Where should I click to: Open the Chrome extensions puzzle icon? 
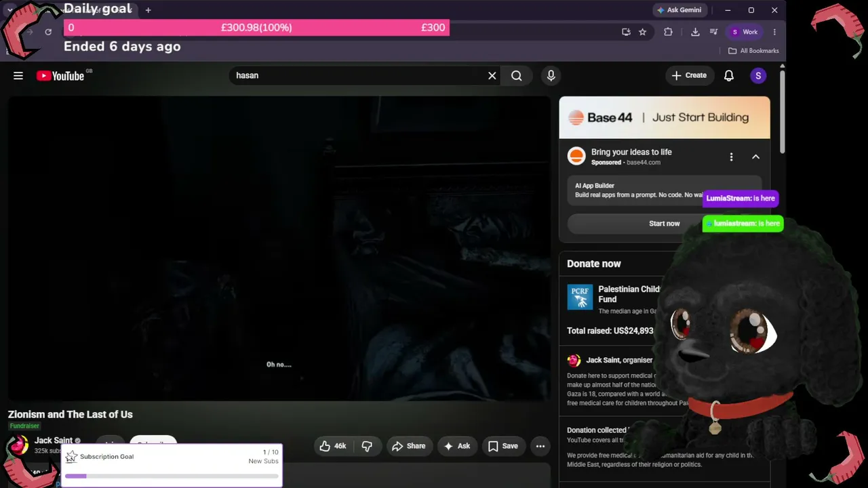(x=668, y=32)
